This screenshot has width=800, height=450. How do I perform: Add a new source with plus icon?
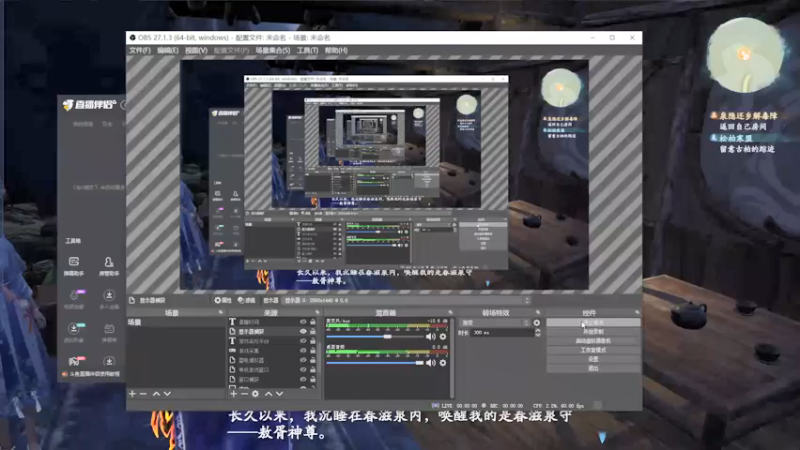coord(233,394)
